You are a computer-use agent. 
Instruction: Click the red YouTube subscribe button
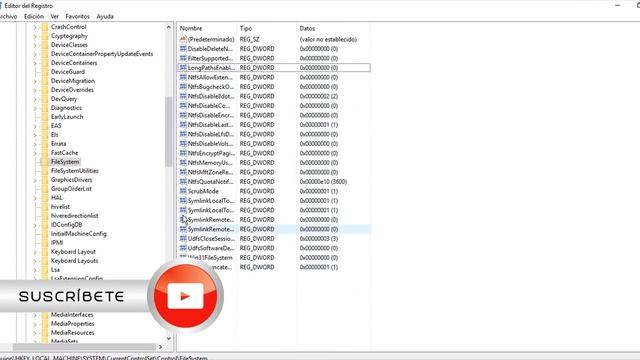186,296
